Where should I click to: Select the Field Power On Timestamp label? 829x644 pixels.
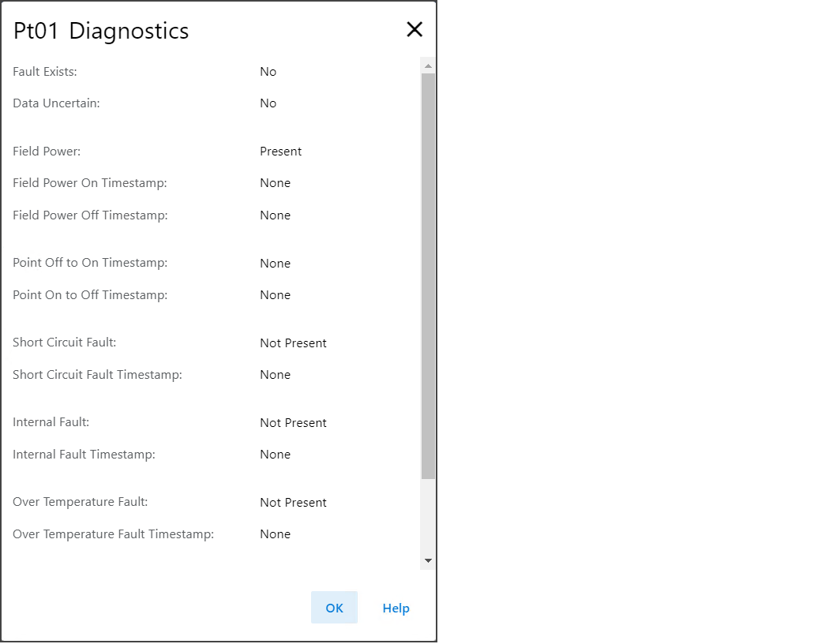point(90,183)
